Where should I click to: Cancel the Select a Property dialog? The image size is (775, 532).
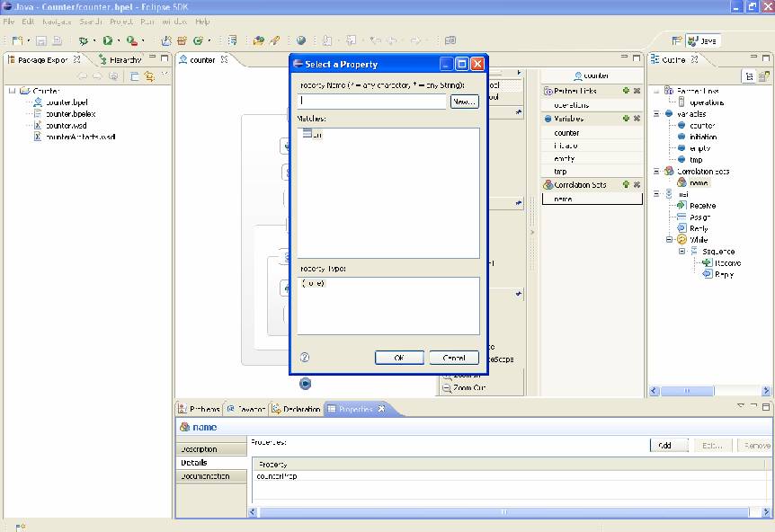pos(453,358)
